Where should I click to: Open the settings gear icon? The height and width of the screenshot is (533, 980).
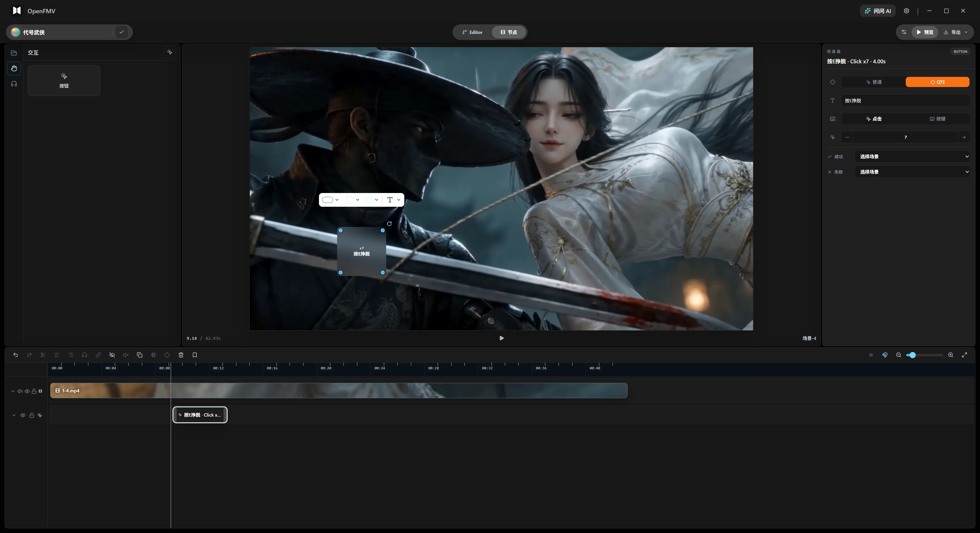point(906,11)
